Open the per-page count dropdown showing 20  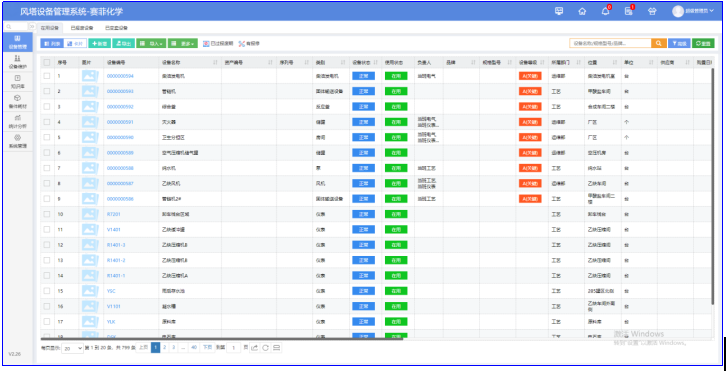coord(73,348)
